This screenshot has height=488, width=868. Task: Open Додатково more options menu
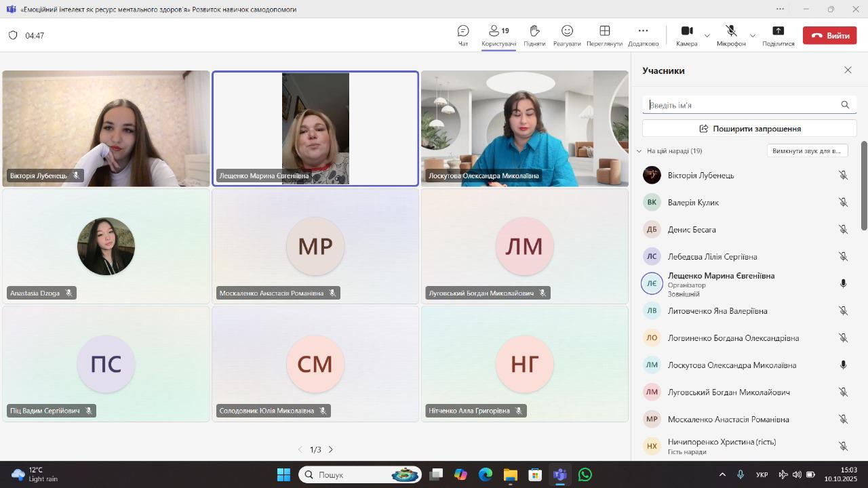[x=643, y=35]
